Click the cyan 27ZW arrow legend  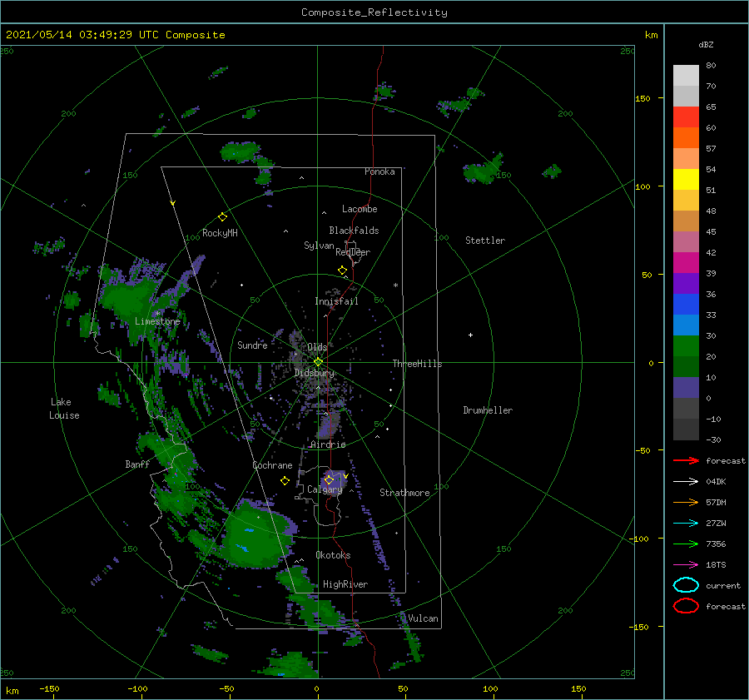point(686,524)
